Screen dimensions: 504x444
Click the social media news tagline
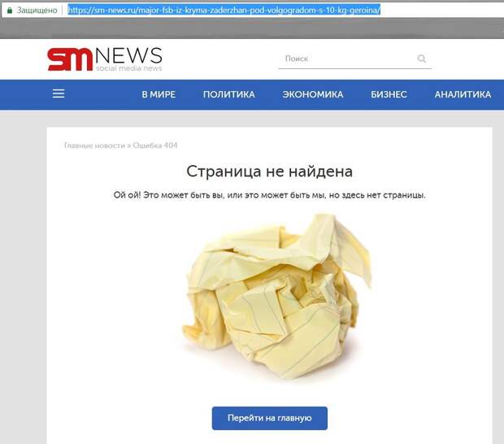click(129, 68)
